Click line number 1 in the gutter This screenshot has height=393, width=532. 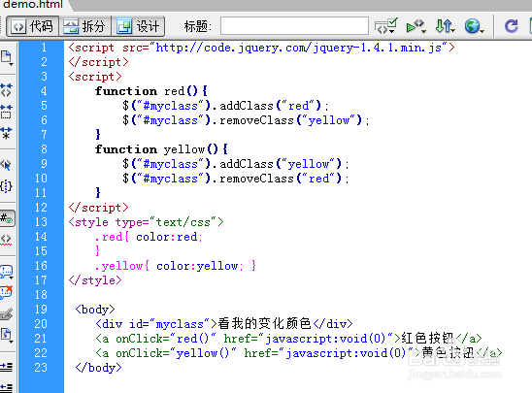[44, 48]
